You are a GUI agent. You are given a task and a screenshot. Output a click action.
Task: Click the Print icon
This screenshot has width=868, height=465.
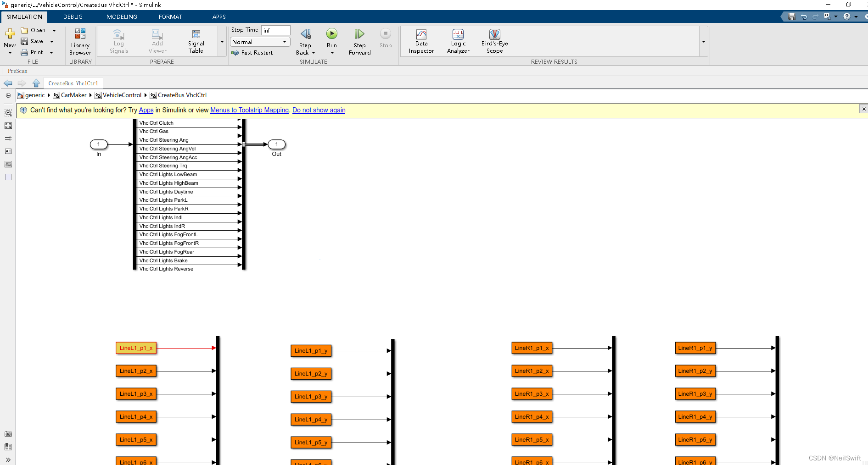coord(25,52)
